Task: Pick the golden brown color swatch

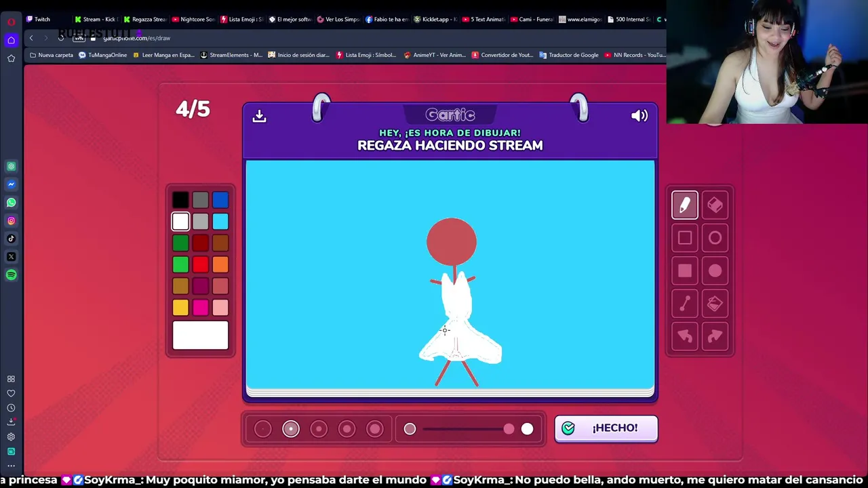Action: tap(180, 286)
